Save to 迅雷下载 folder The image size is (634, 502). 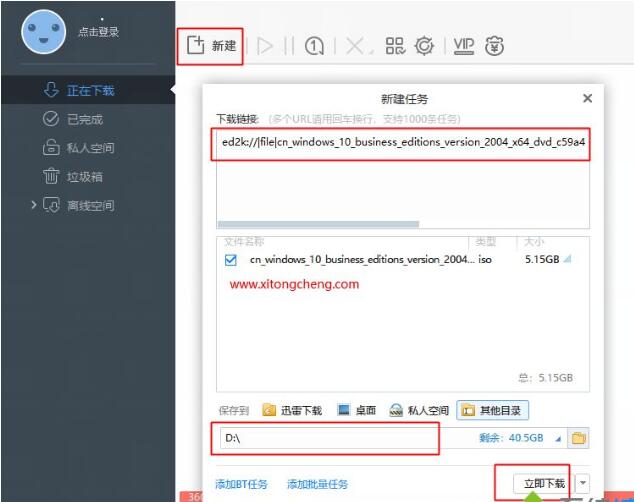[292, 410]
